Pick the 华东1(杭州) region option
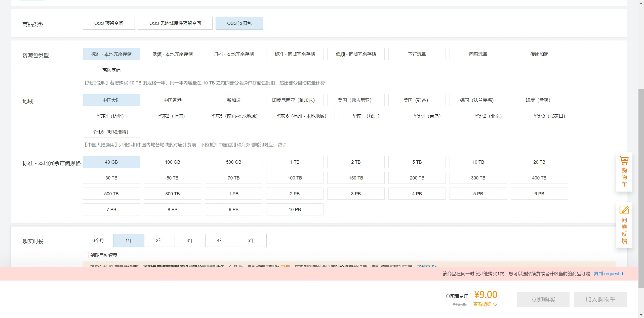This screenshot has height=318, width=644. pyautogui.click(x=111, y=116)
